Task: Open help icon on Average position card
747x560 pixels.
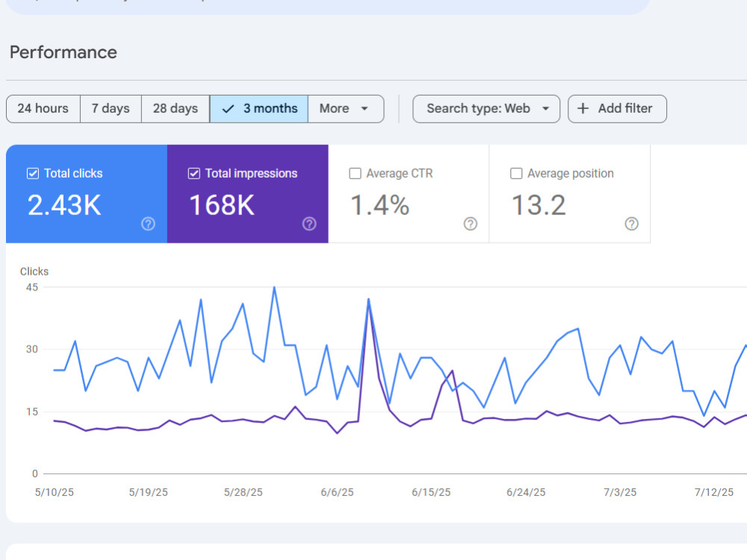Action: coord(631,224)
